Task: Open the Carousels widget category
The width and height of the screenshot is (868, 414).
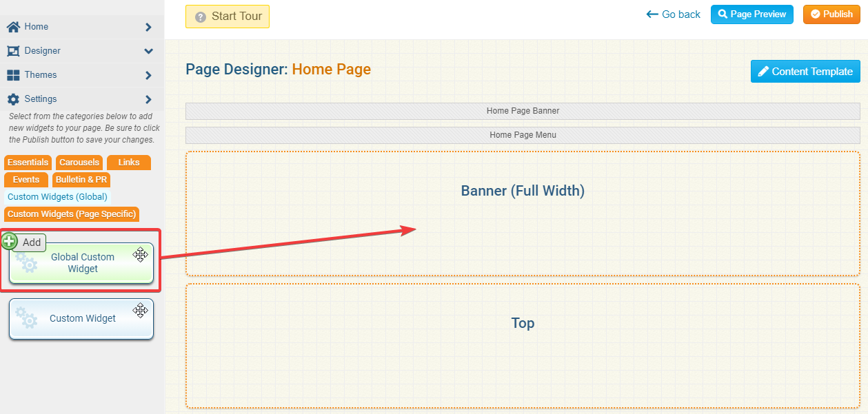Action: point(79,163)
